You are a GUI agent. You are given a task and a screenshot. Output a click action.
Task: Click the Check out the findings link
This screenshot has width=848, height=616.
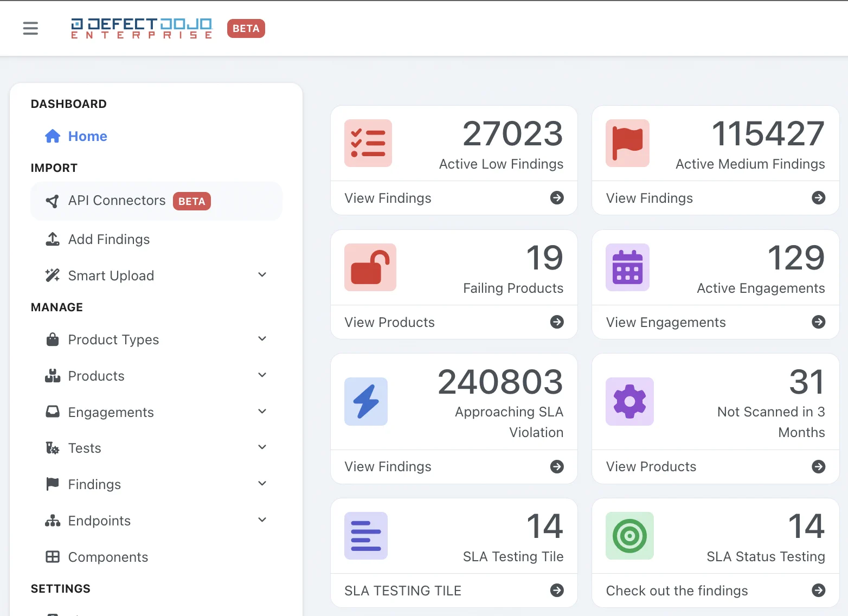[677, 591]
